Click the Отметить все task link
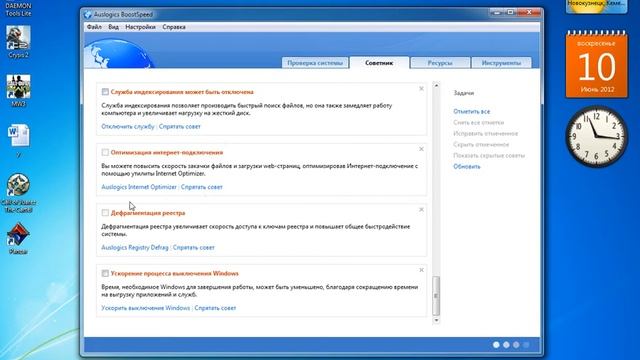 point(471,111)
